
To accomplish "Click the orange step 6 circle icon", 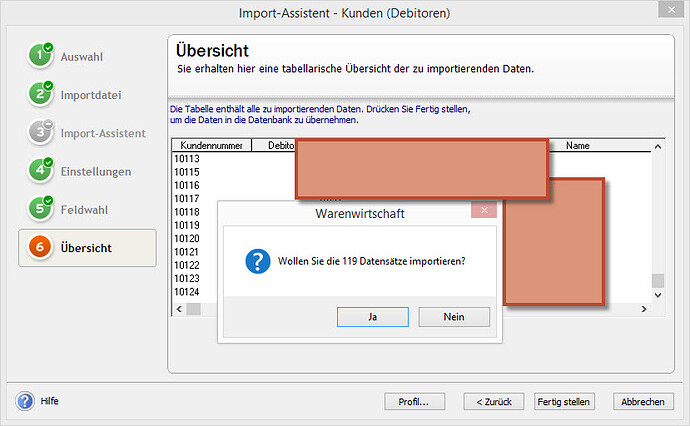I will (40, 247).
